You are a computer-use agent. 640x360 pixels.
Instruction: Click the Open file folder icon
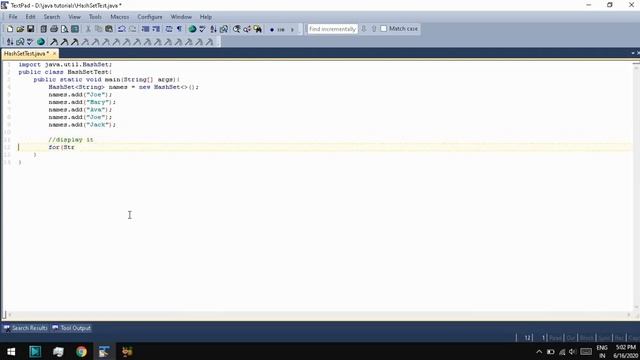tap(20, 29)
